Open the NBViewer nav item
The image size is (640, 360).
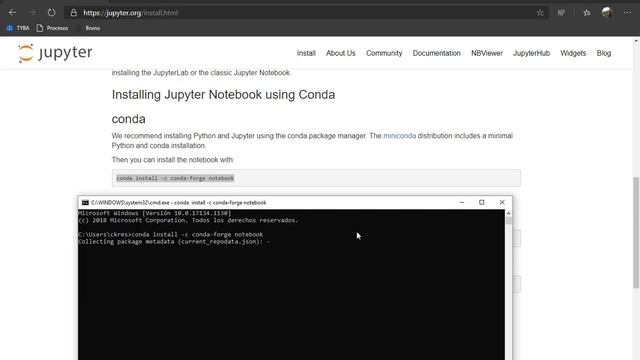(x=487, y=53)
